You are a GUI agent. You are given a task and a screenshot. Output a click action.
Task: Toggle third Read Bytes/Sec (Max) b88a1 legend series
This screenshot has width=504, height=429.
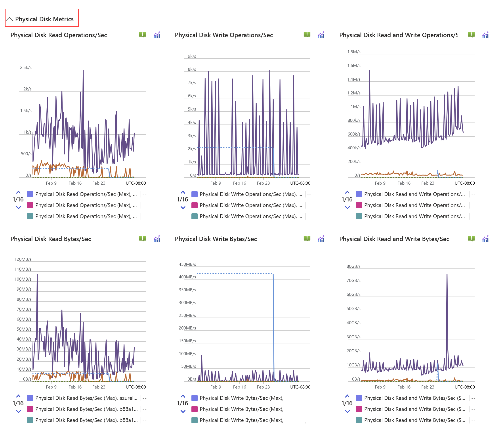coord(86,420)
